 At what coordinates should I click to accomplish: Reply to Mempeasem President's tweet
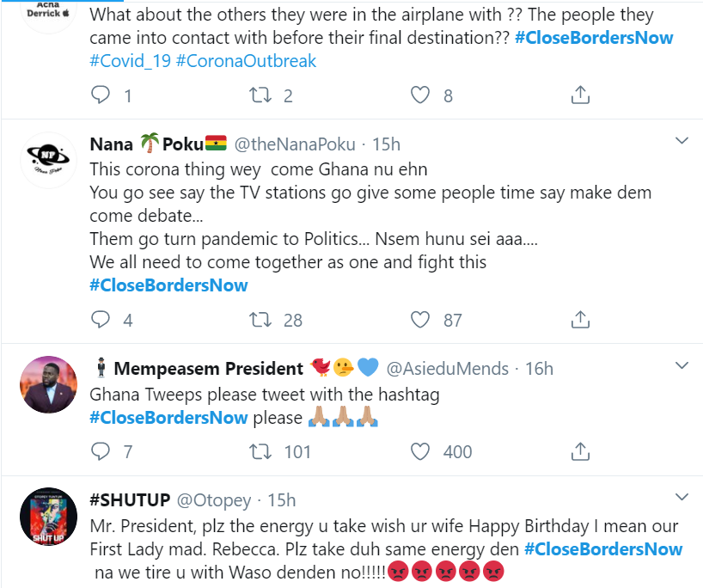[x=101, y=451]
